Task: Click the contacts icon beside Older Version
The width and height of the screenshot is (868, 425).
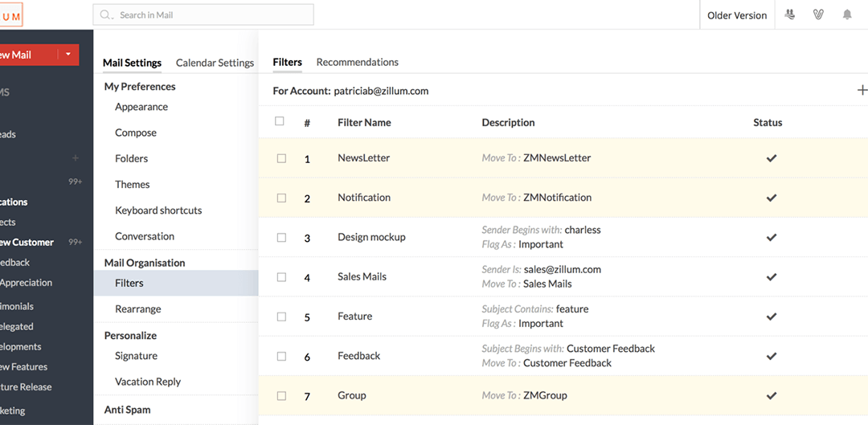Action: [790, 14]
